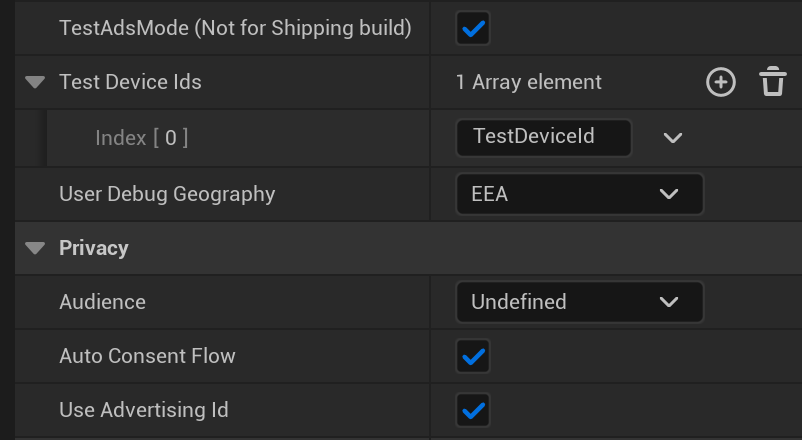Image resolution: width=802 pixels, height=440 pixels.
Task: Remove all Test Device Ids elements via trash icon
Action: (x=772, y=81)
